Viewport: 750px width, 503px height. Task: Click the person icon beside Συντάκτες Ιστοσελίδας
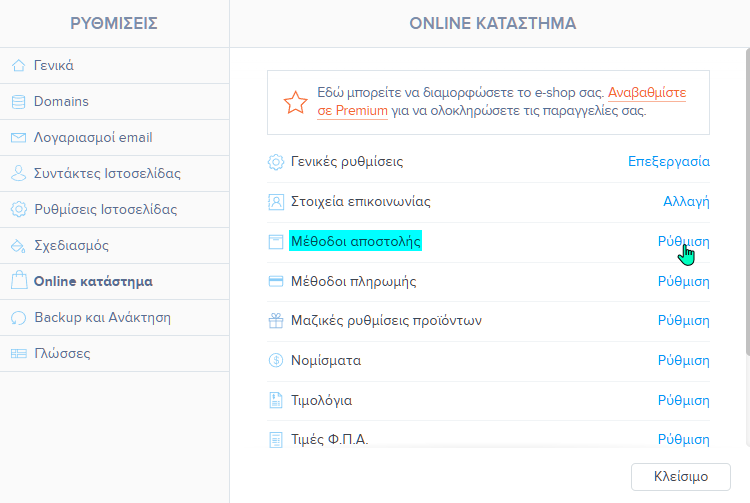(19, 173)
